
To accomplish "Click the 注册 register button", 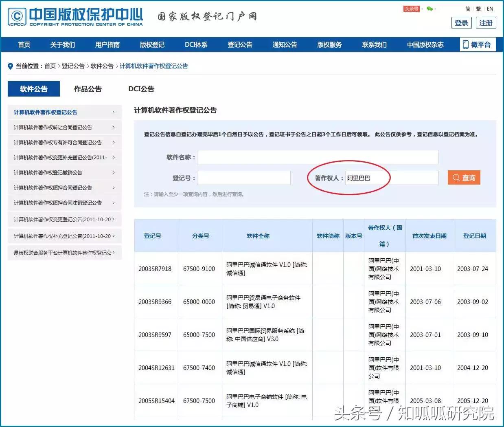I will click(x=486, y=23).
